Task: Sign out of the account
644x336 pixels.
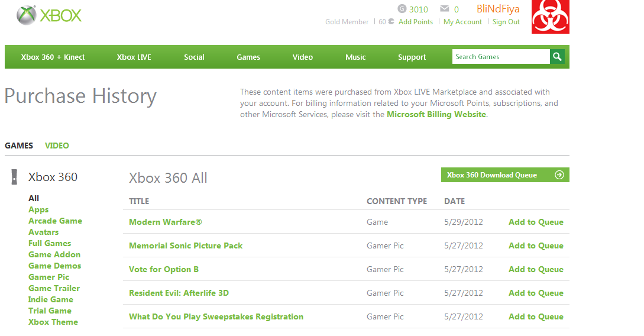Action: [506, 22]
